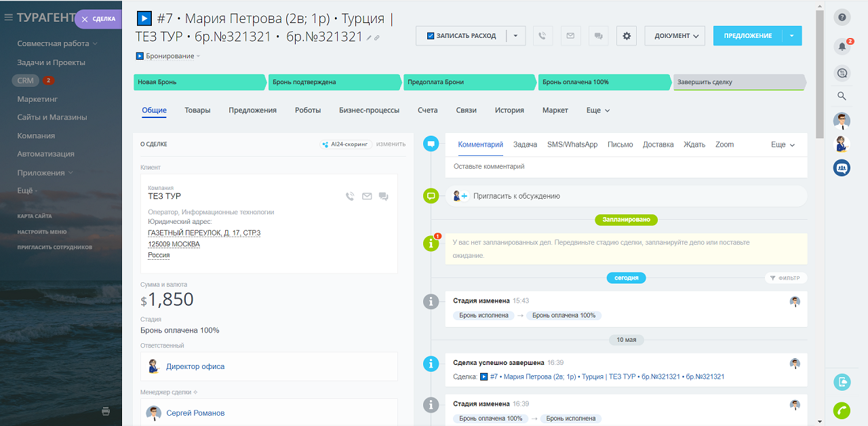Screen dimensions: 868x426
Task: Expand the Предложение button dropdown arrow
Action: 792,36
